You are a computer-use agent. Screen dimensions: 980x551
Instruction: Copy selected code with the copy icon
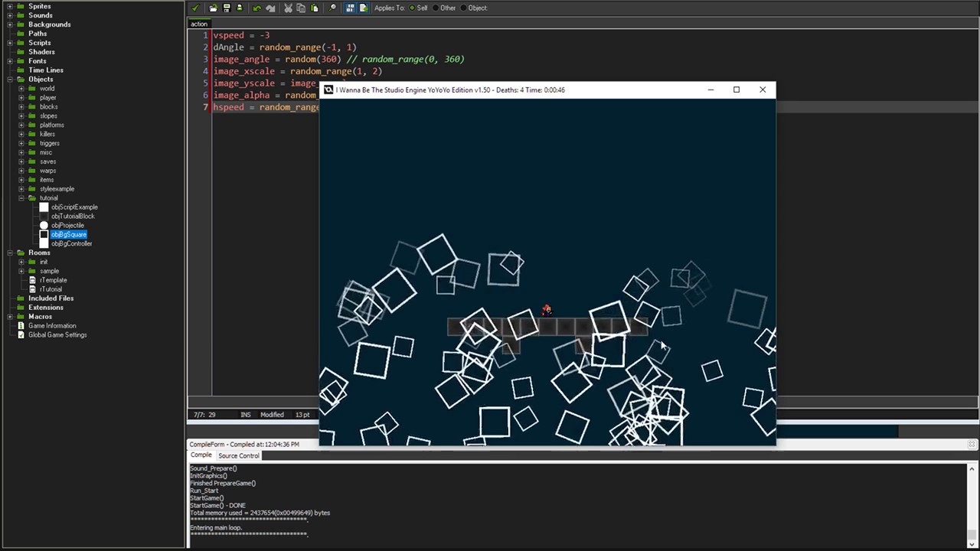(x=301, y=8)
